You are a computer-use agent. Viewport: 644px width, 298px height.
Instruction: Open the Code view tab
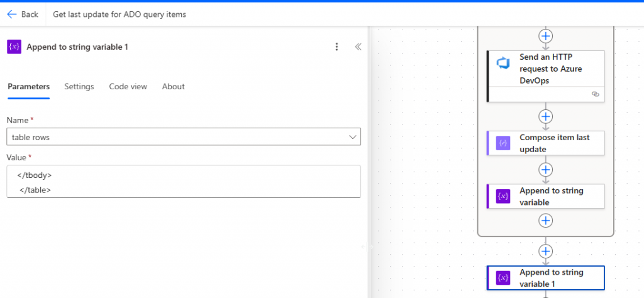(128, 87)
